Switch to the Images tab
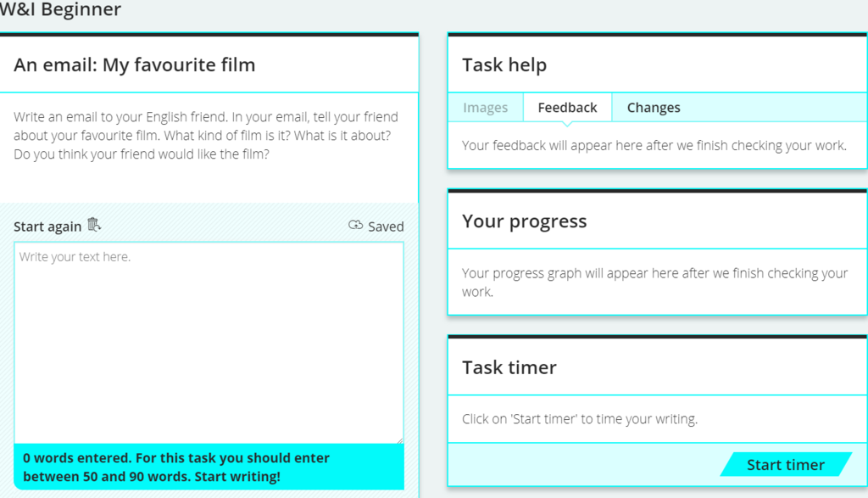Screen dimensions: 868x498 tap(486, 108)
